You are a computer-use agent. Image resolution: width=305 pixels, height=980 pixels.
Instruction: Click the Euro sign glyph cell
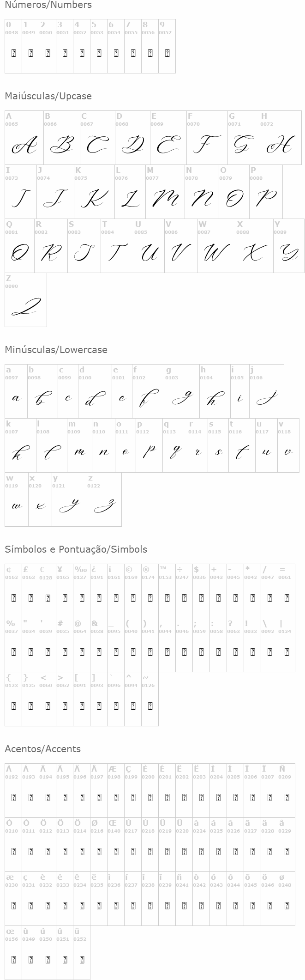pyautogui.click(x=48, y=598)
